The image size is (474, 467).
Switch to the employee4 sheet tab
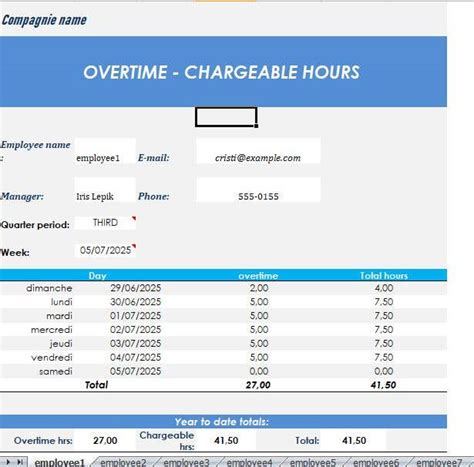point(249,462)
